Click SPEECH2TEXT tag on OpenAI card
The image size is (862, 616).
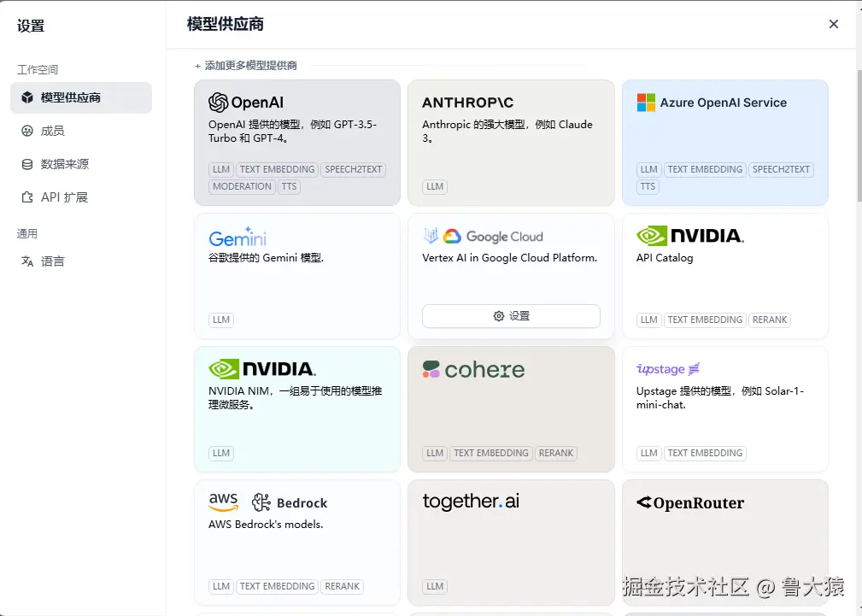pyautogui.click(x=353, y=169)
